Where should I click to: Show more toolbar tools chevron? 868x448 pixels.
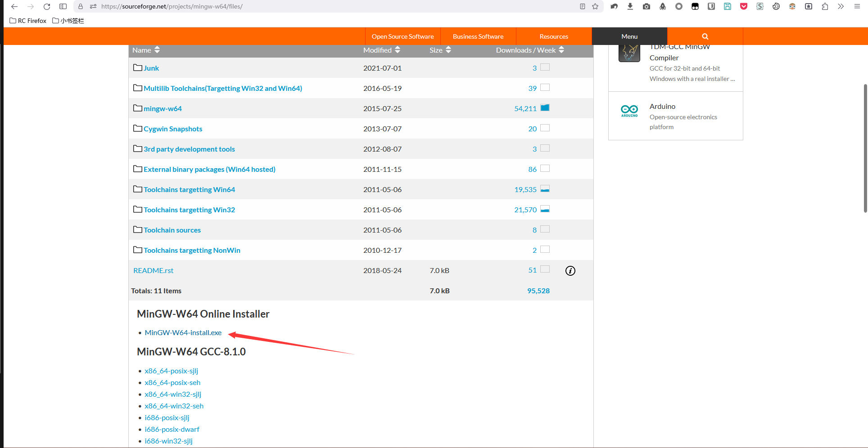[x=841, y=6]
